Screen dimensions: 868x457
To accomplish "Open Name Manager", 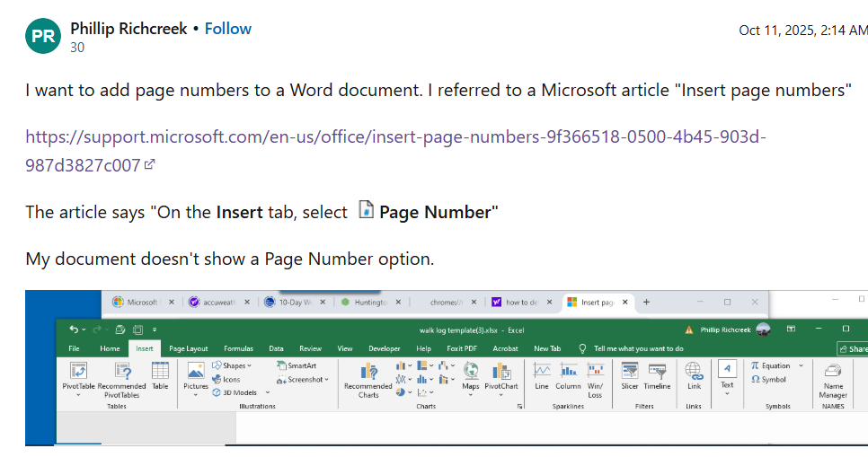I will point(833,381).
